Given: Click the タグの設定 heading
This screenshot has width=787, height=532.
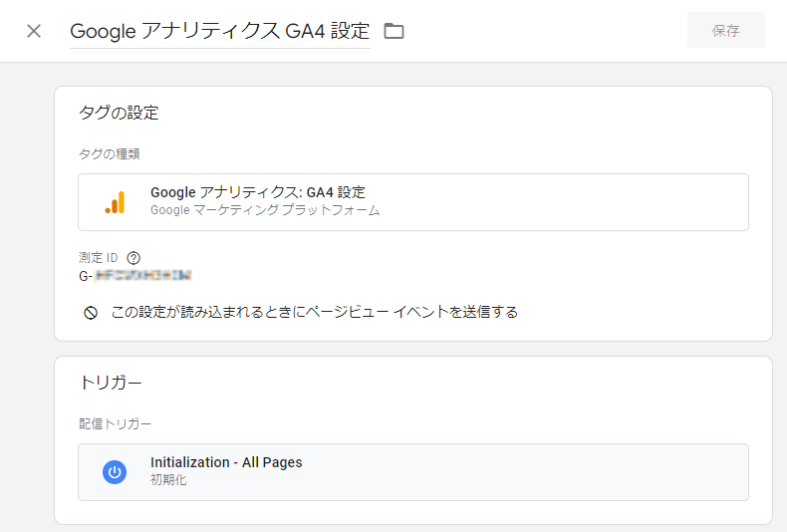Looking at the screenshot, I should point(119,113).
